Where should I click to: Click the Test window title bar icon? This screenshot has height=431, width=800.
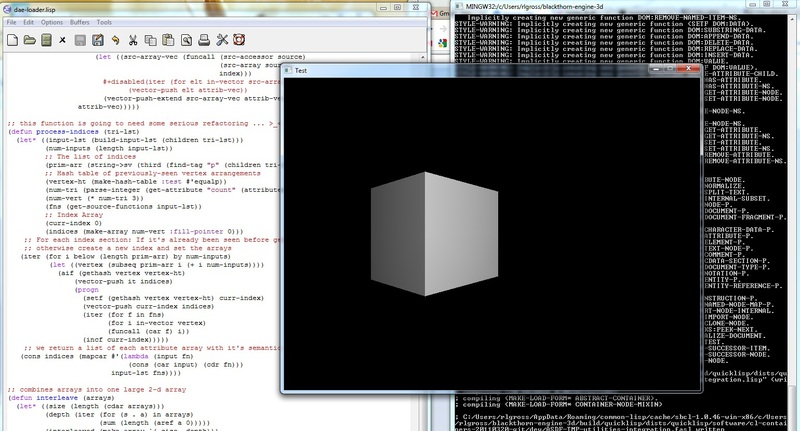(288, 70)
